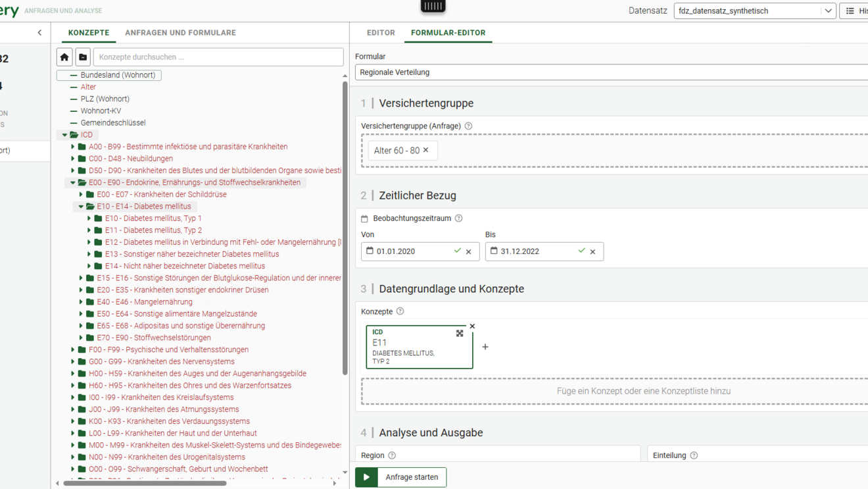The width and height of the screenshot is (868, 489).
Task: Select PLZ (Wohnort) in concept tree
Action: click(x=105, y=99)
